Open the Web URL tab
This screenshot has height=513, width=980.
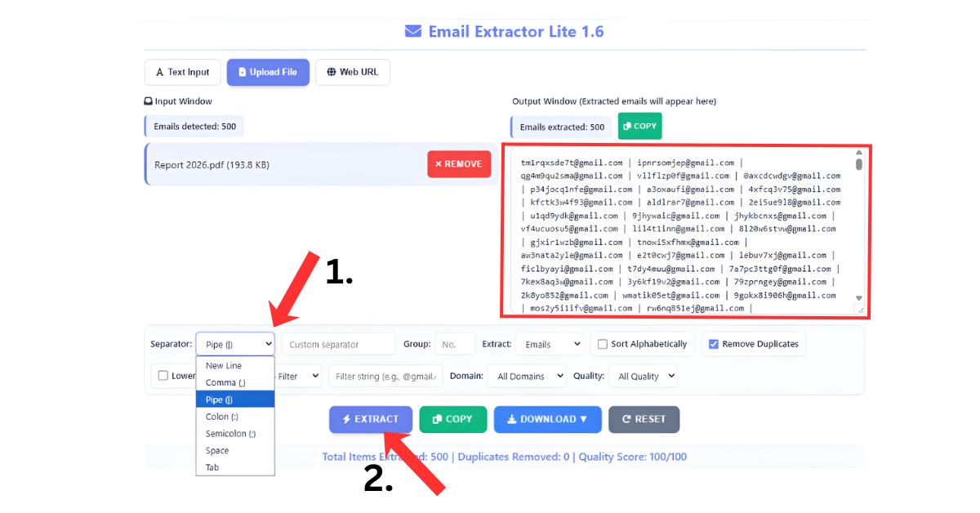coord(353,72)
